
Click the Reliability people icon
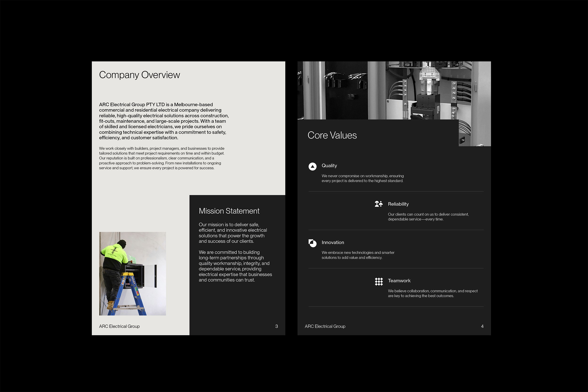click(379, 204)
